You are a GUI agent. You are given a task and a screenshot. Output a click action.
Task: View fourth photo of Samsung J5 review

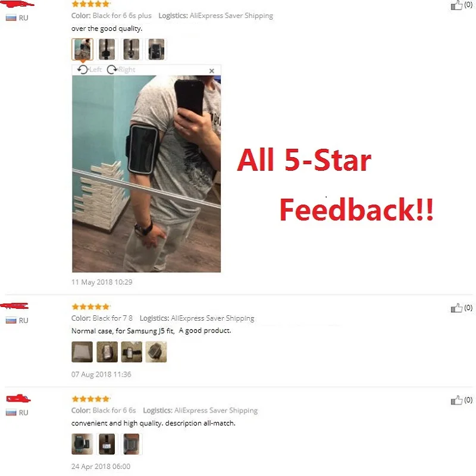pos(156,352)
